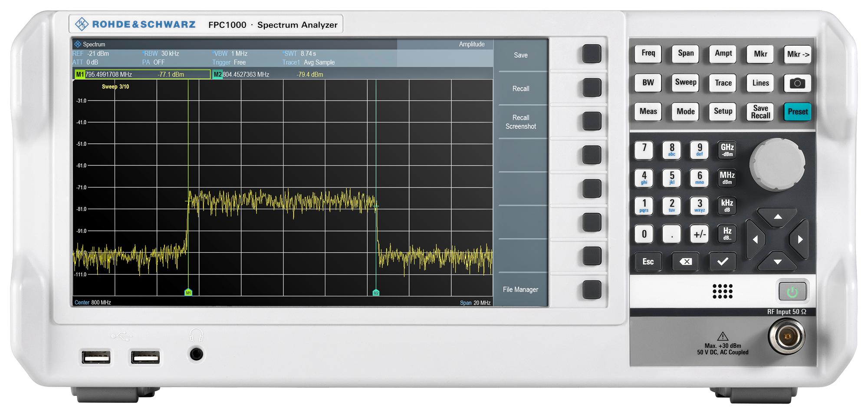The width and height of the screenshot is (868, 414).
Task: Open the Freq menu
Action: (x=648, y=54)
